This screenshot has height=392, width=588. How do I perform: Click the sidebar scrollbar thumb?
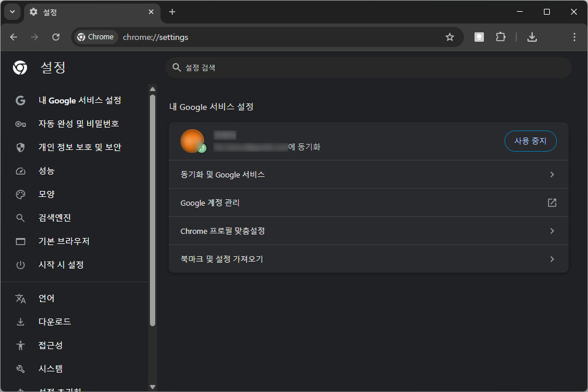153,210
